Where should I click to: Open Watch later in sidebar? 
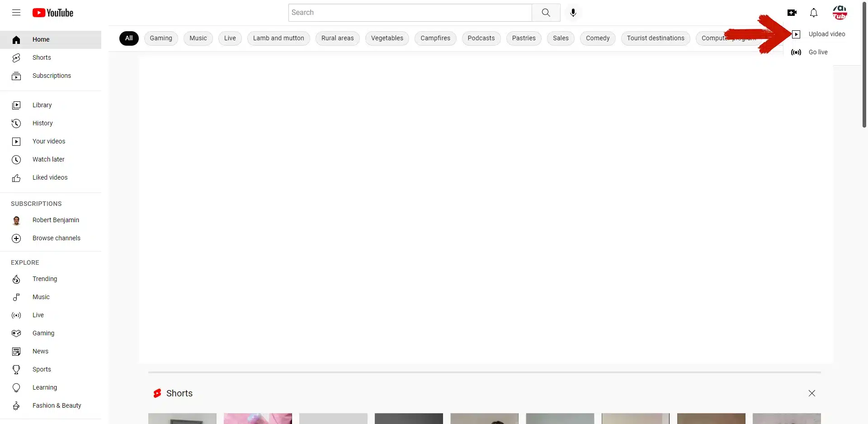tap(48, 159)
